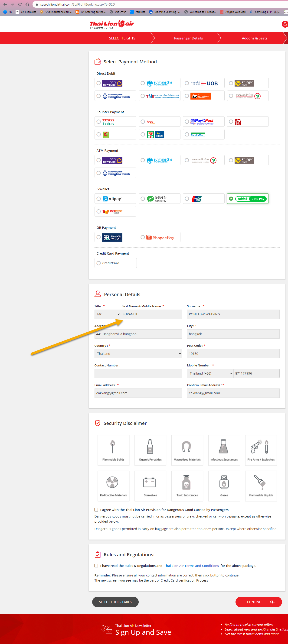Switch to the Passenger Details step
This screenshot has height=644, width=288.
[x=188, y=38]
